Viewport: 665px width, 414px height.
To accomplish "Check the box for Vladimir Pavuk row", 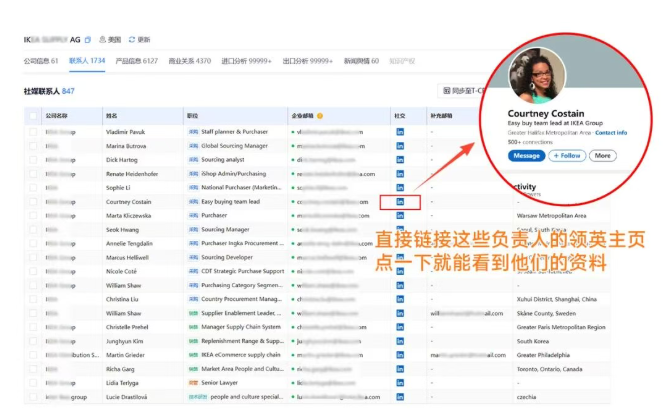I will click(x=33, y=131).
